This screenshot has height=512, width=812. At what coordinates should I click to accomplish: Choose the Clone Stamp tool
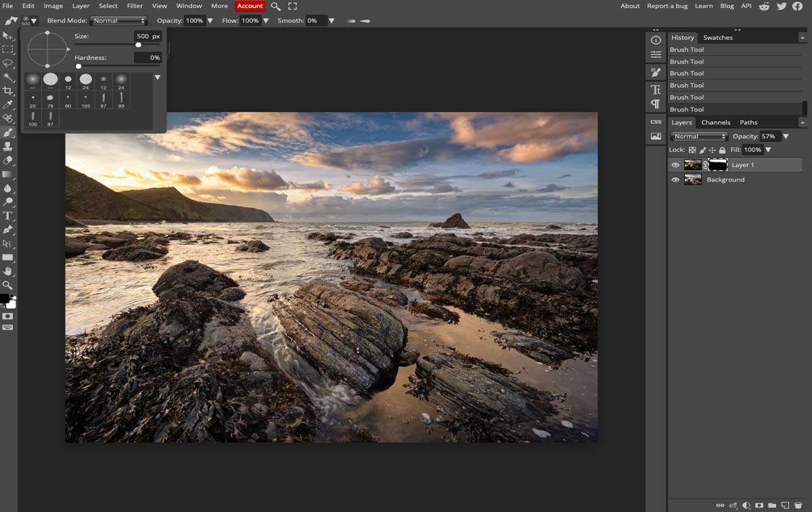8,147
